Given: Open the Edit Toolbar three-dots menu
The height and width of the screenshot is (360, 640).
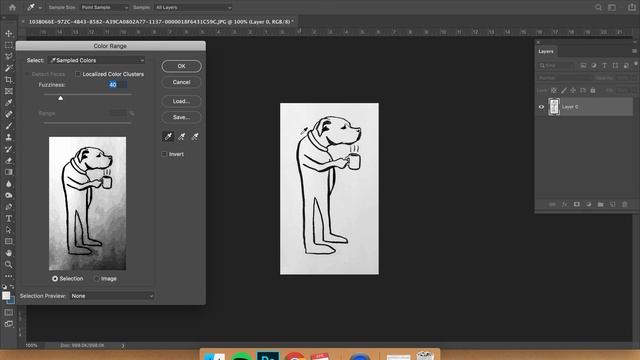Looking at the screenshot, I should tap(9, 276).
